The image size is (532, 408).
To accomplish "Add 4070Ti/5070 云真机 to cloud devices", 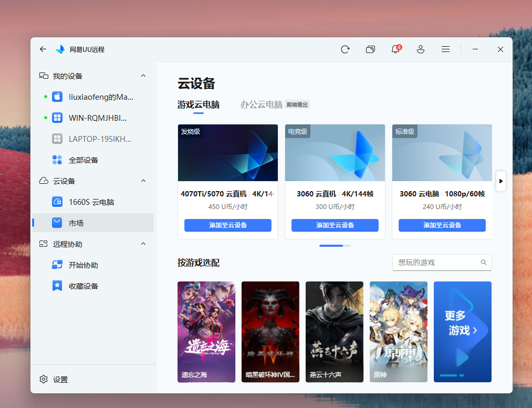I will [227, 225].
